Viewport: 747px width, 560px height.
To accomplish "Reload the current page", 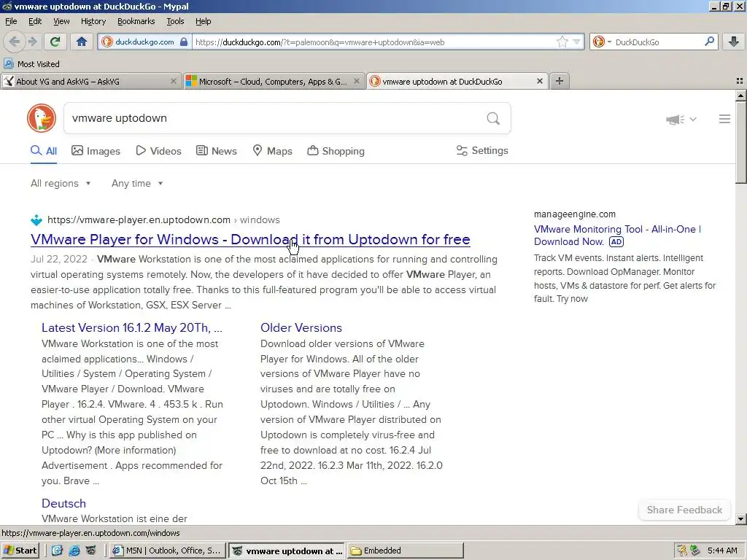I will click(55, 42).
